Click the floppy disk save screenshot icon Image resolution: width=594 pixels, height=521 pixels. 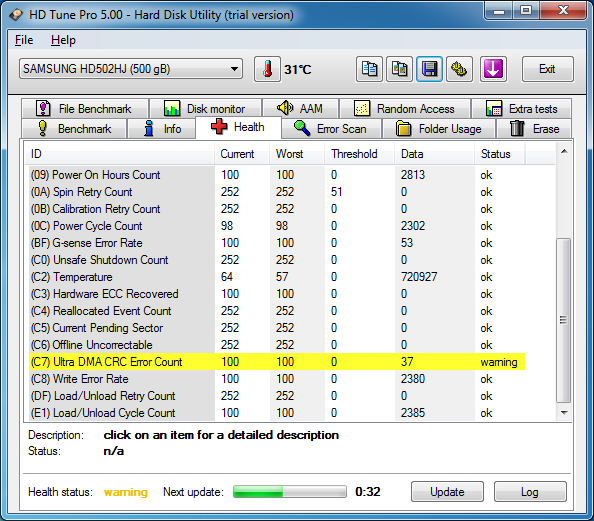429,69
